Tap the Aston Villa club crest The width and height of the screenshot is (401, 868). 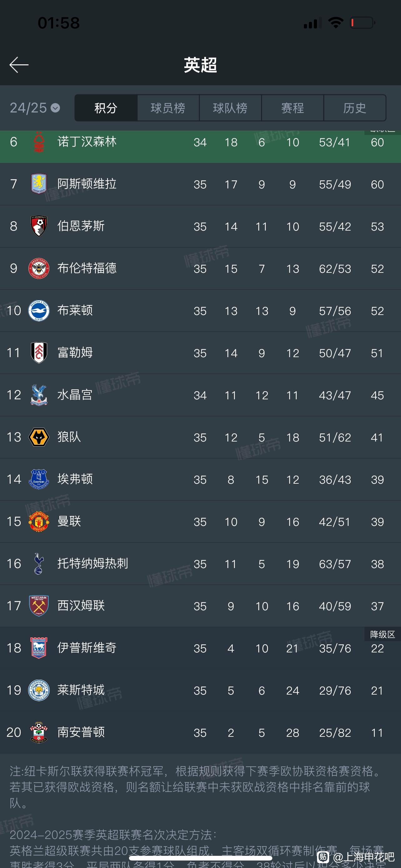39,184
